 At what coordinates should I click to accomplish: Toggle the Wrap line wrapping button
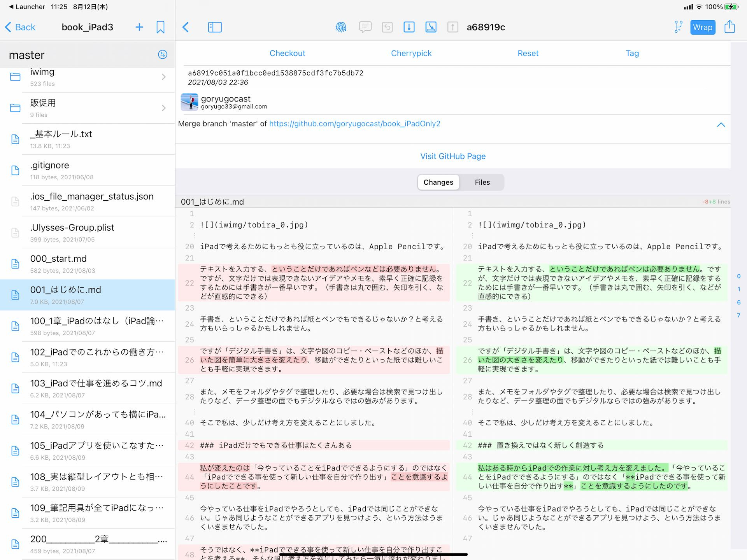point(703,27)
